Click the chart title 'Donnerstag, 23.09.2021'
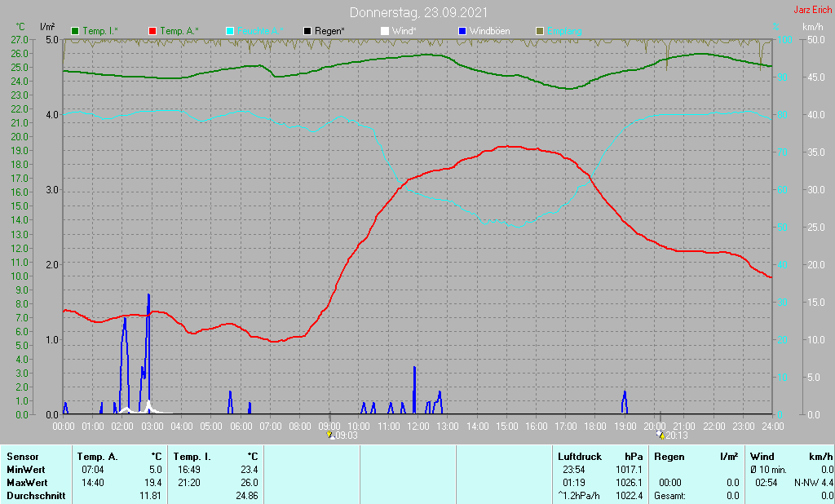The height and width of the screenshot is (504, 835). [418, 12]
